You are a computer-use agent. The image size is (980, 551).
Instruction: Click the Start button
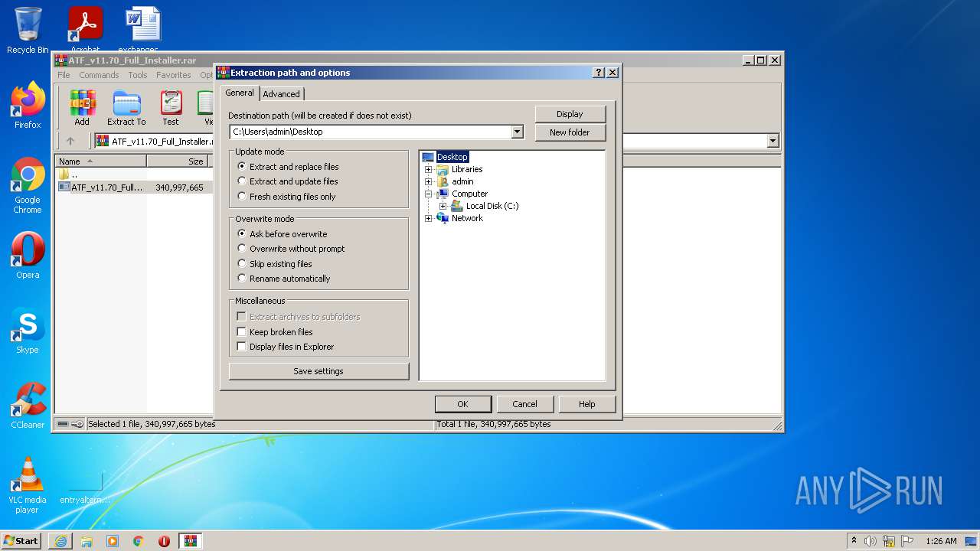click(x=21, y=541)
